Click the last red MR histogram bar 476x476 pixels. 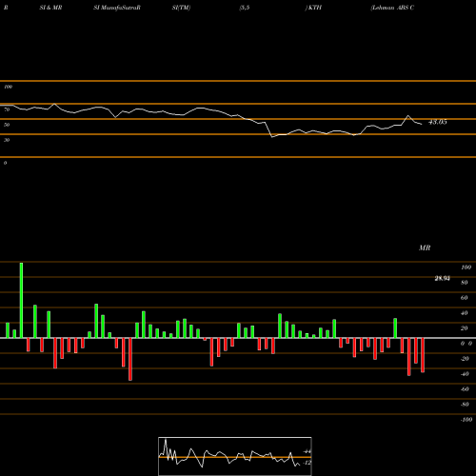point(423,355)
